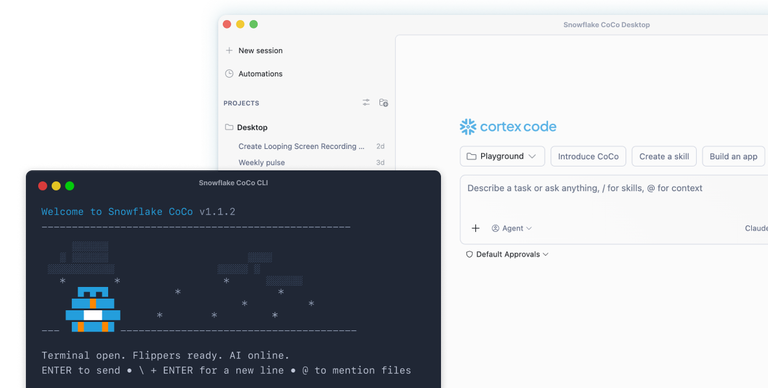Click the plus icon beside New session
Image resolution: width=768 pixels, height=388 pixels.
click(x=229, y=50)
